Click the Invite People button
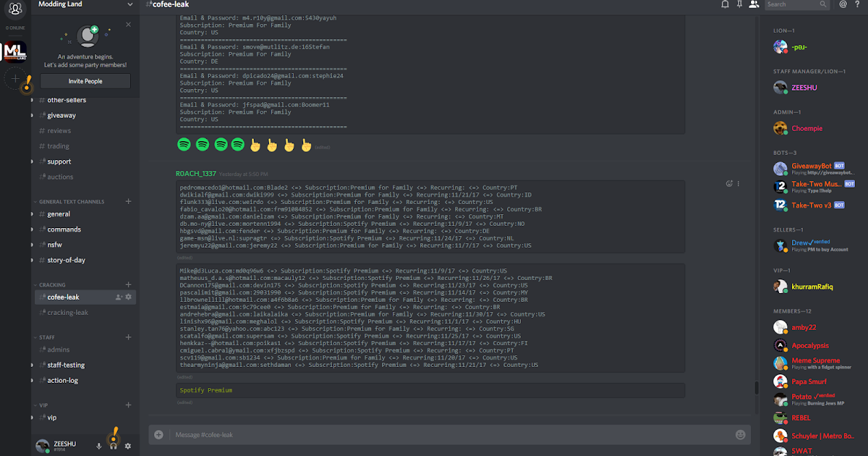 point(85,81)
